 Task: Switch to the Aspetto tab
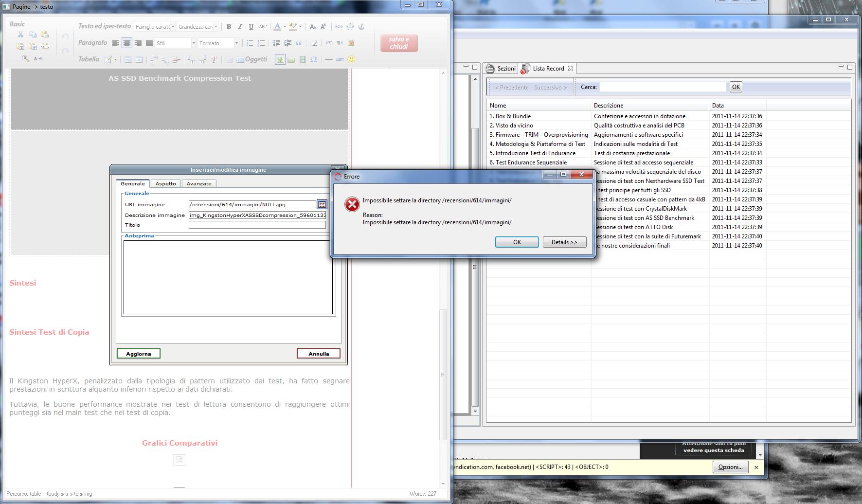(x=166, y=183)
